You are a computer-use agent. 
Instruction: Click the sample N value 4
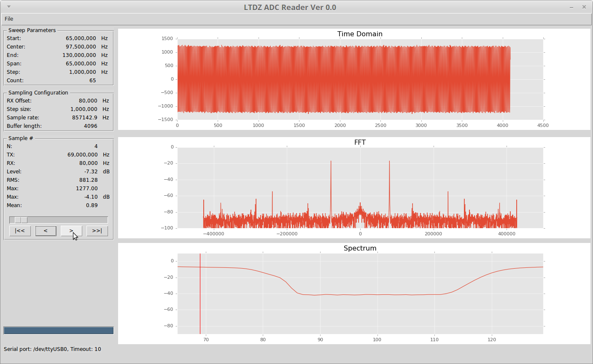point(96,146)
